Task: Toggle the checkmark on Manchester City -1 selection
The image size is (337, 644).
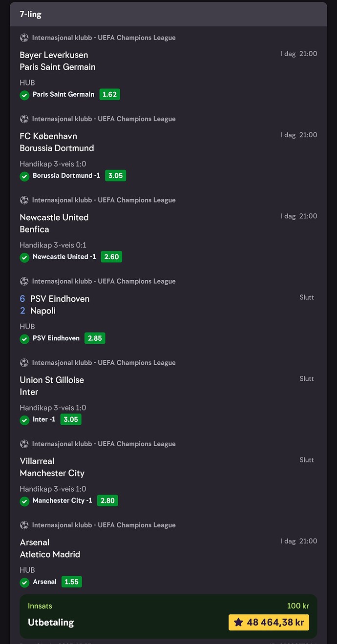Action: (x=24, y=500)
